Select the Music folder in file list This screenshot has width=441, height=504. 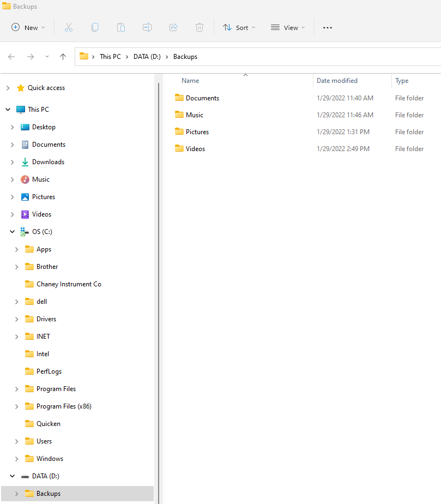coord(194,115)
